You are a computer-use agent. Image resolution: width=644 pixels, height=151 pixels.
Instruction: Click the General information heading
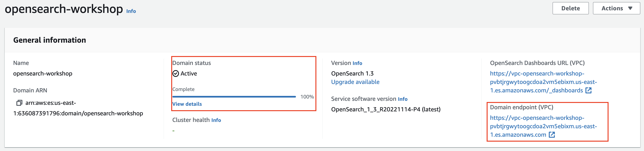(50, 40)
